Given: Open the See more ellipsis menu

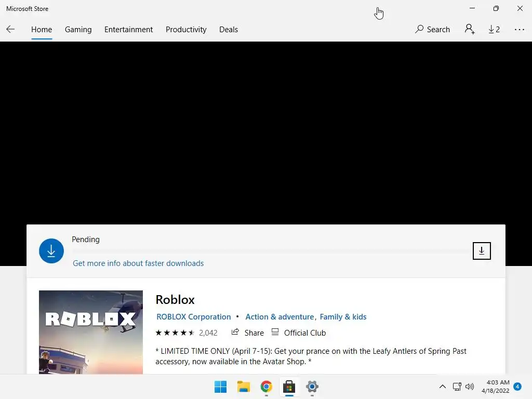Looking at the screenshot, I should [x=519, y=30].
